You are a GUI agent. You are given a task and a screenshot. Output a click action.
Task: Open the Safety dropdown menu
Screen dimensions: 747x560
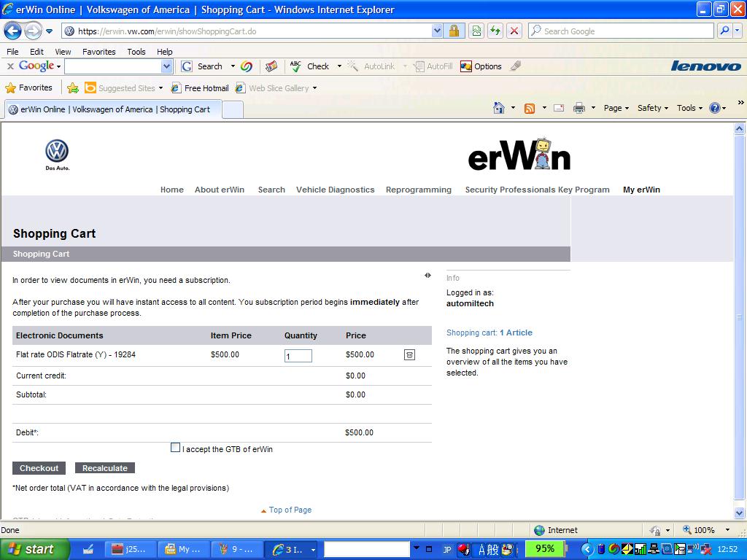(653, 108)
